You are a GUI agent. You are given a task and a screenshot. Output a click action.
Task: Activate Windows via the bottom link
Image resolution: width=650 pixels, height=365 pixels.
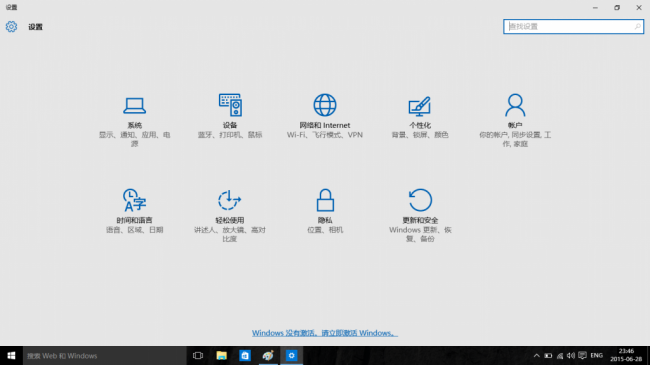click(x=325, y=333)
